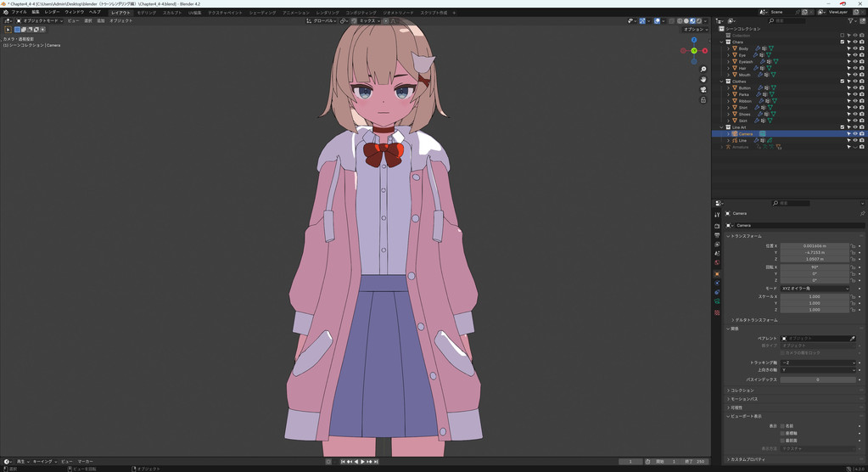This screenshot has height=472, width=868.
Task: Click the eyedropper beside the parent field
Action: [853, 338]
